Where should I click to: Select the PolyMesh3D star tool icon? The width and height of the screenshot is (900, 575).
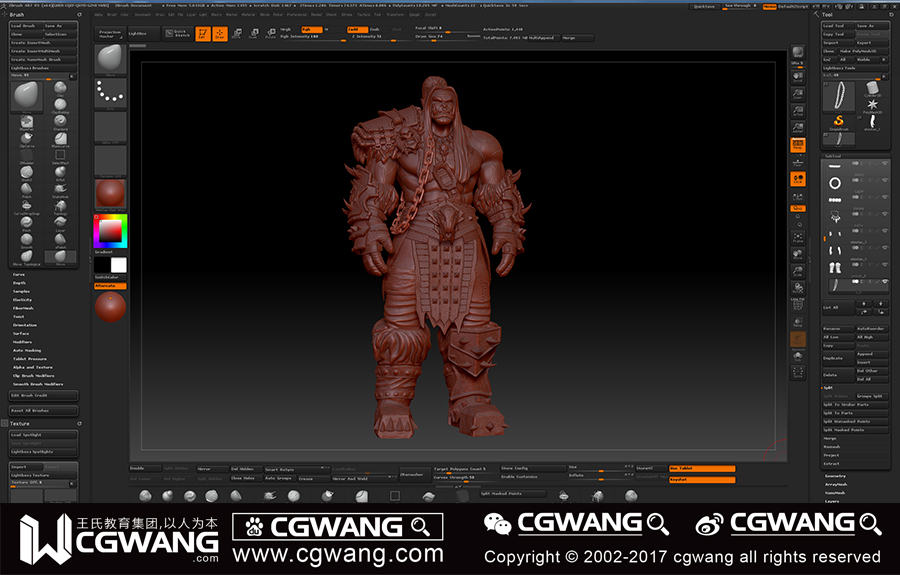(873, 103)
